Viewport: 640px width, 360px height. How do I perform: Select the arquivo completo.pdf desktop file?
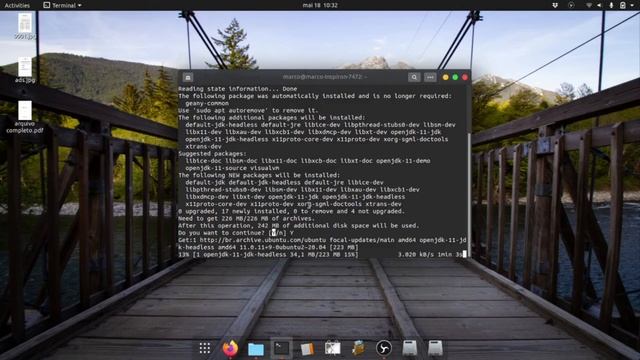coord(25,117)
